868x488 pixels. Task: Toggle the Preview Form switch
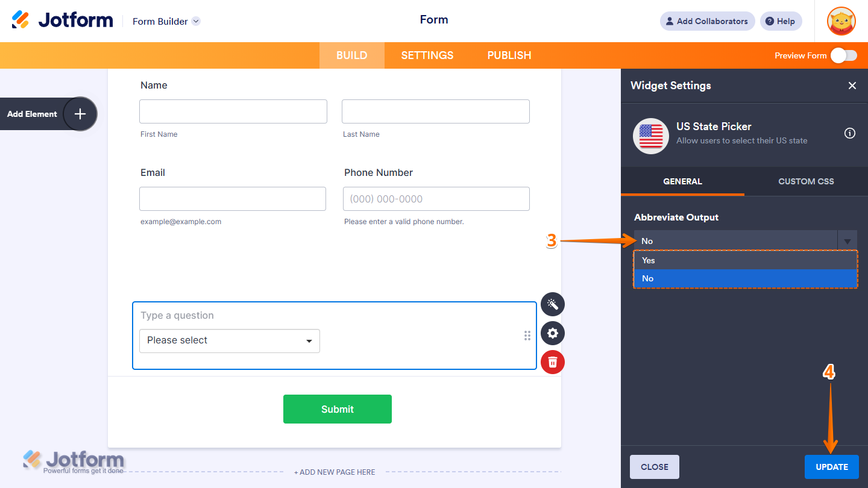844,55
